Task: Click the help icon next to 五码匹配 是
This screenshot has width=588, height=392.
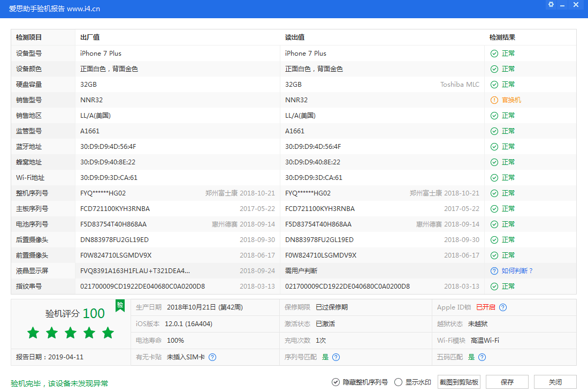Action: click(x=482, y=357)
